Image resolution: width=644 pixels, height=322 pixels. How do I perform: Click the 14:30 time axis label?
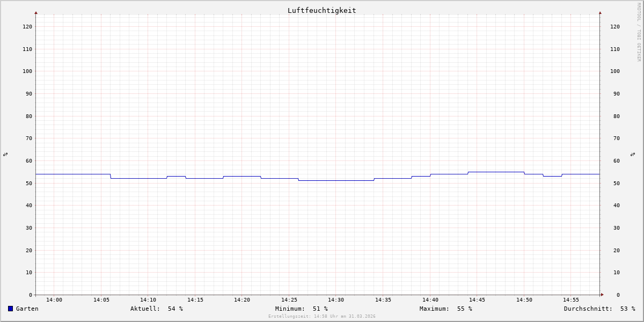336,300
